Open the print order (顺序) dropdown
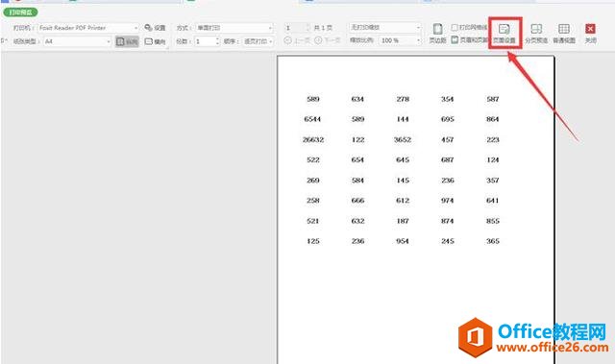615x364 pixels. coord(258,41)
